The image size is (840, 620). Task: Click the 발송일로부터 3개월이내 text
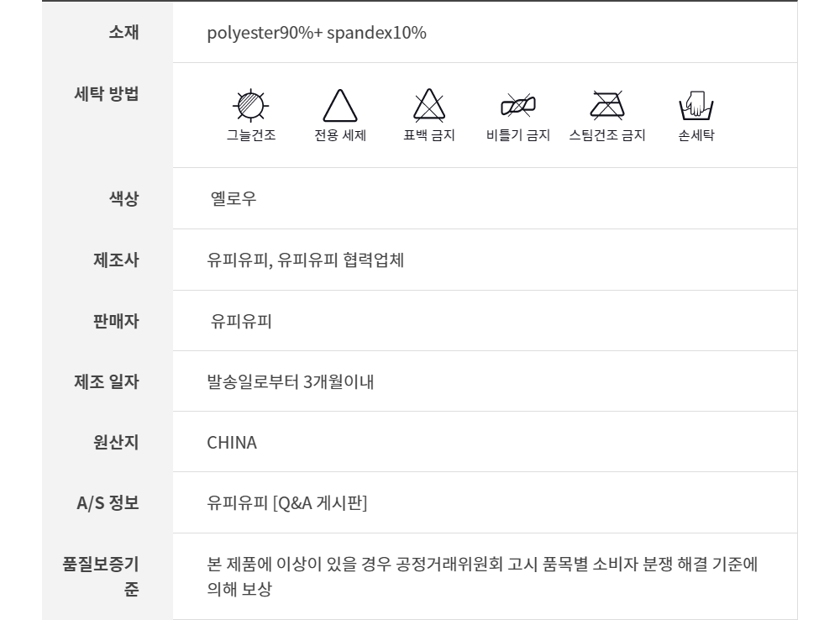(290, 382)
